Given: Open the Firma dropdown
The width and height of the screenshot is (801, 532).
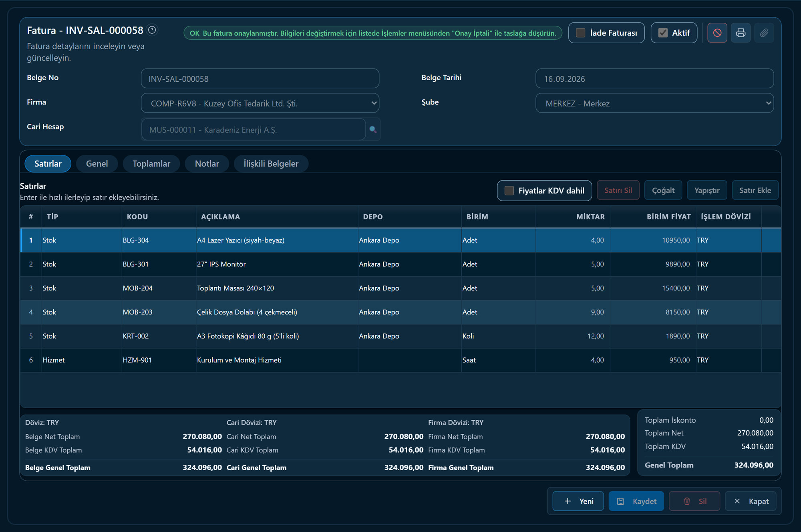Looking at the screenshot, I should coord(260,103).
